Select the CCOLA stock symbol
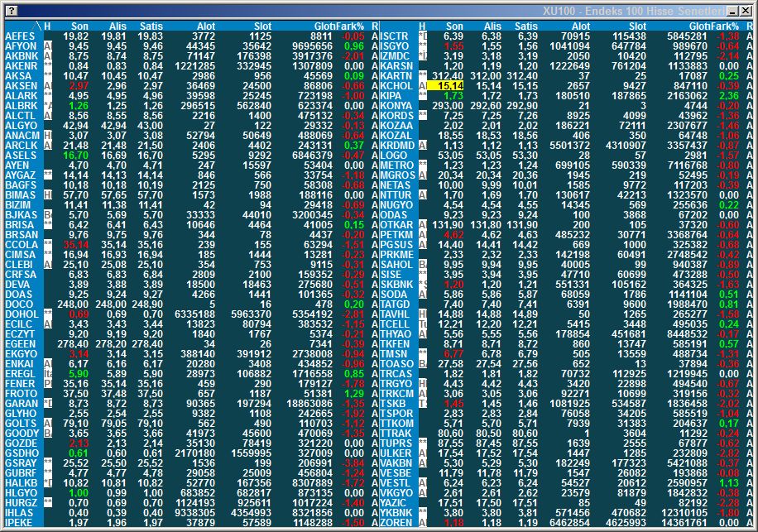Screen dimensions: 758x532 pyautogui.click(x=22, y=245)
